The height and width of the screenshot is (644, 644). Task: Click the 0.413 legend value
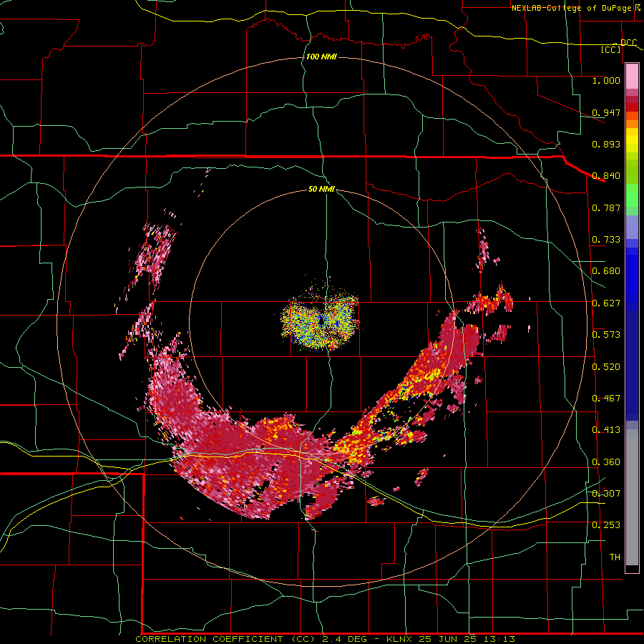click(606, 430)
